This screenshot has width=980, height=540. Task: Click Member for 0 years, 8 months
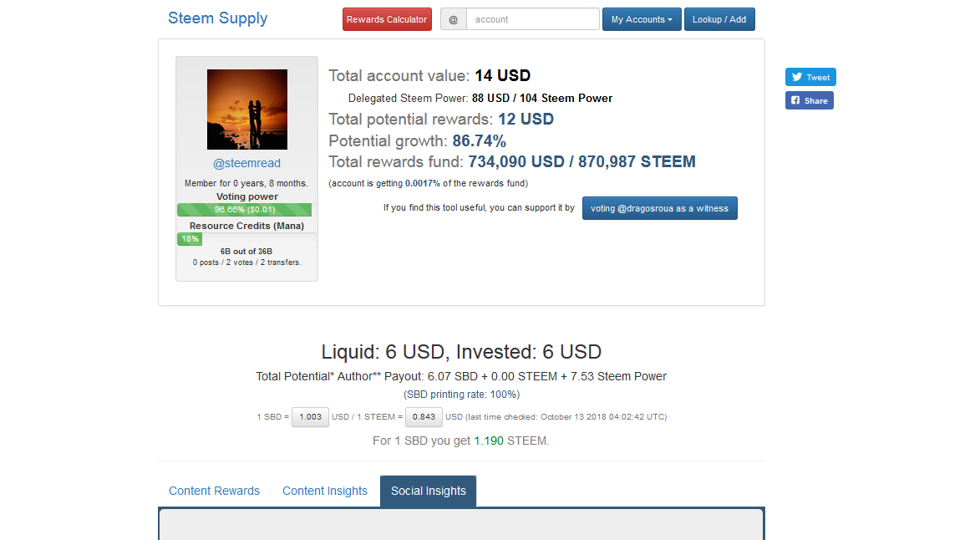tap(246, 183)
